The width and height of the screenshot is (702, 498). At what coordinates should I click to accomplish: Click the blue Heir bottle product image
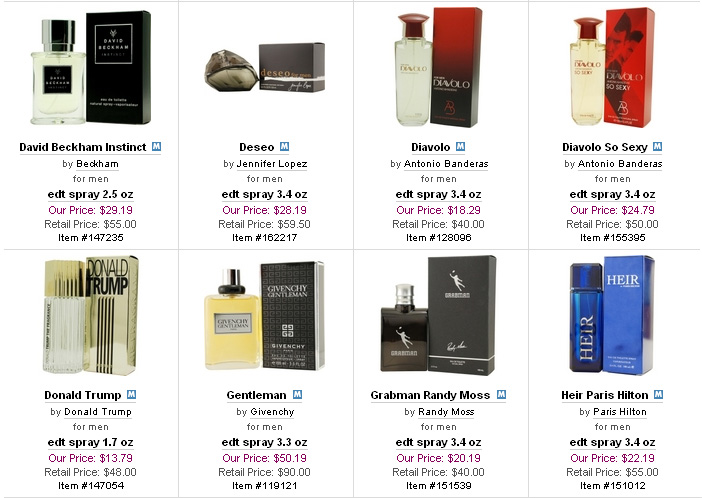click(x=612, y=315)
